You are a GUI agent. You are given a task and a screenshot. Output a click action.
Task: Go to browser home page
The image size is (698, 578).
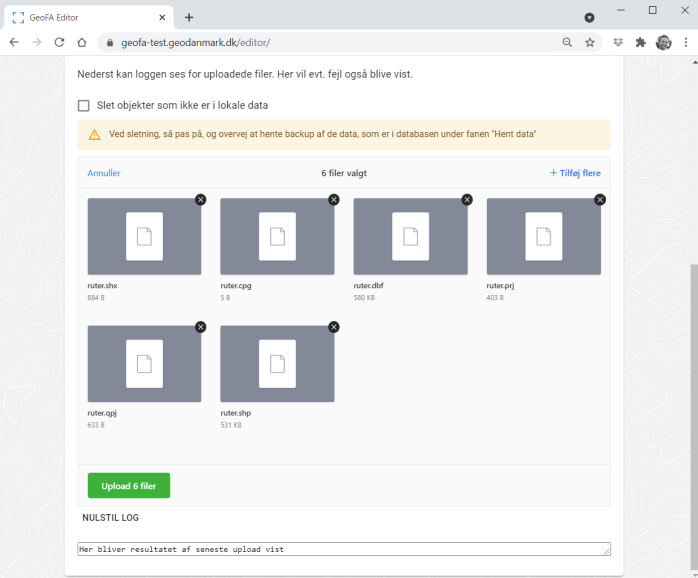81,42
